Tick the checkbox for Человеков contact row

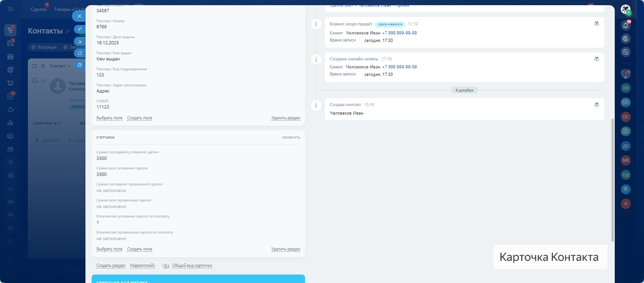[35, 81]
